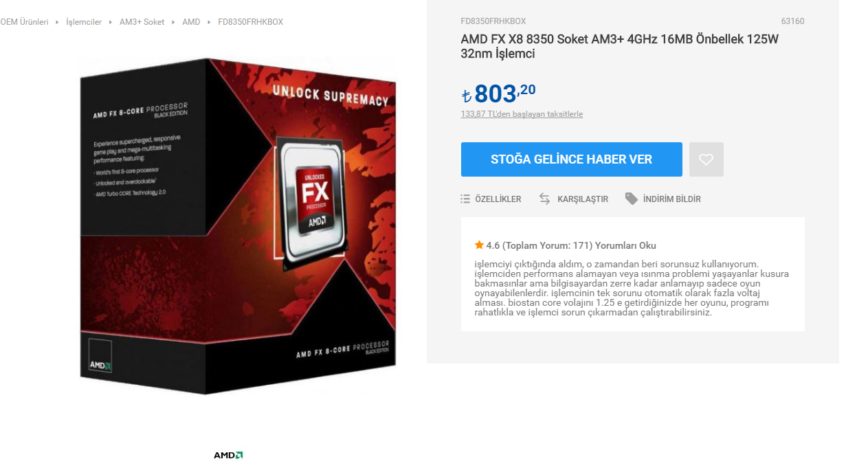This screenshot has height=468, width=868.
Task: Select the Özellikler label text
Action: 498,199
